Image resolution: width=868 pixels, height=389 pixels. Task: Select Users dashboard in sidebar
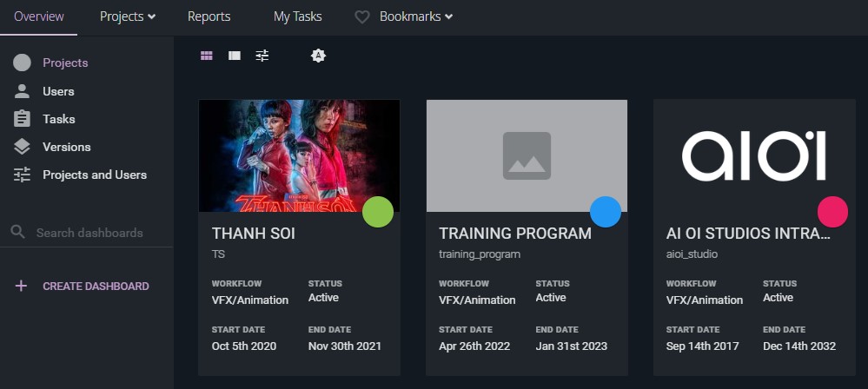pyautogui.click(x=58, y=91)
